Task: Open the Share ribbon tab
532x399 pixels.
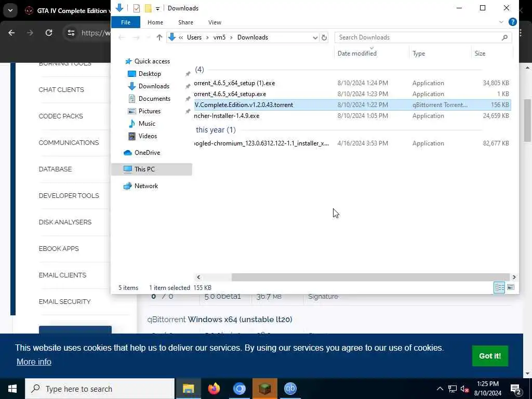Action: point(185,22)
